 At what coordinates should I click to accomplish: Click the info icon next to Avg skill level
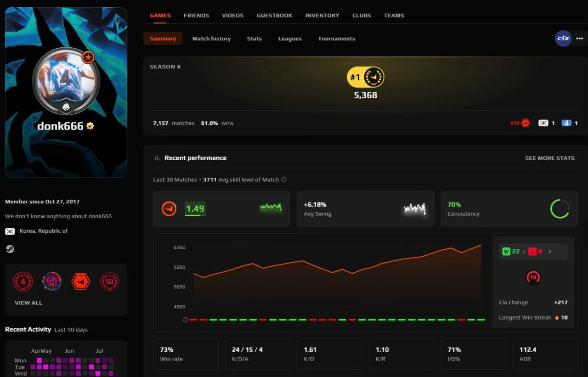point(283,180)
